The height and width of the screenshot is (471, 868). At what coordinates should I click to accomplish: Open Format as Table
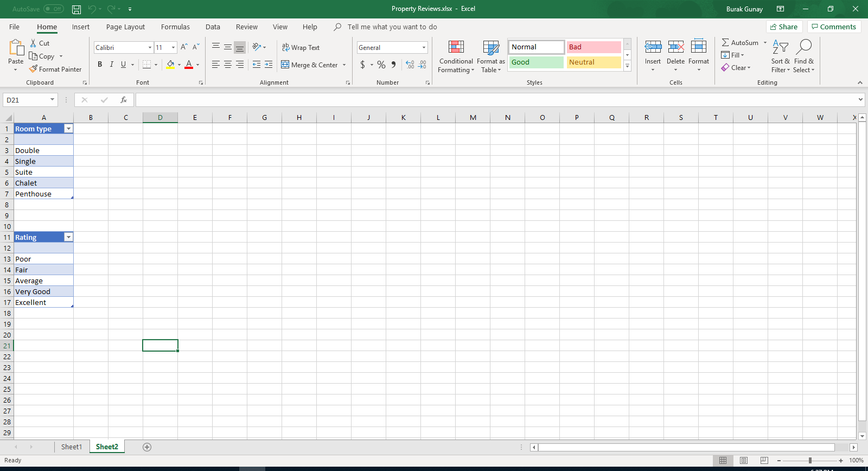(491, 56)
